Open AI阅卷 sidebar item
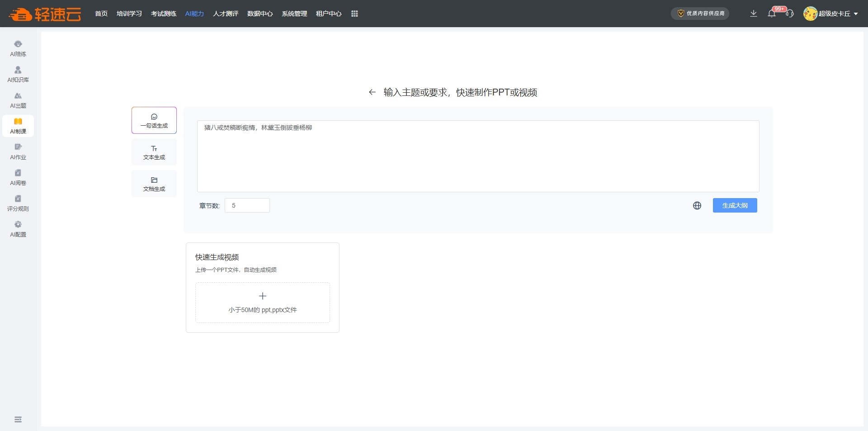The image size is (868, 431). pos(18,177)
